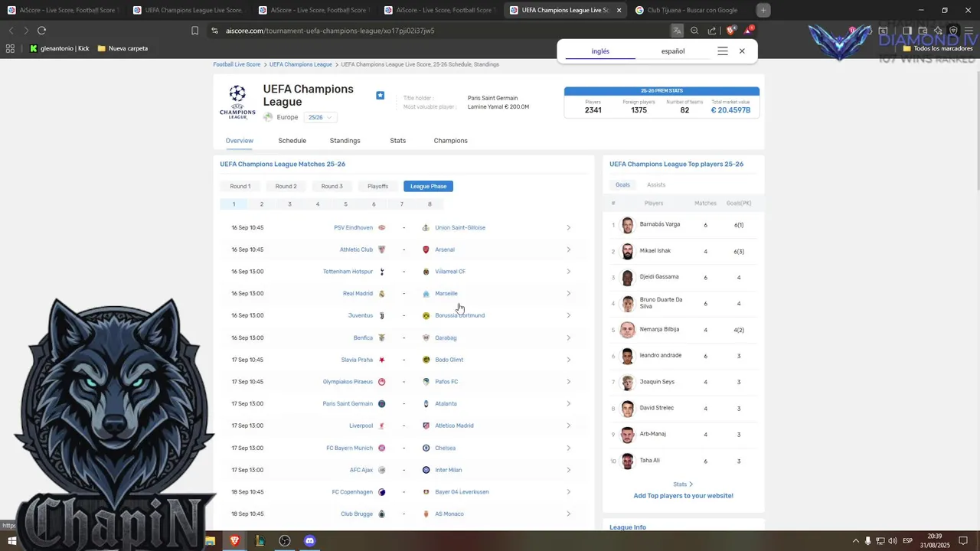Open the notifications center icon
The width and height of the screenshot is (980, 551).
[x=963, y=541]
